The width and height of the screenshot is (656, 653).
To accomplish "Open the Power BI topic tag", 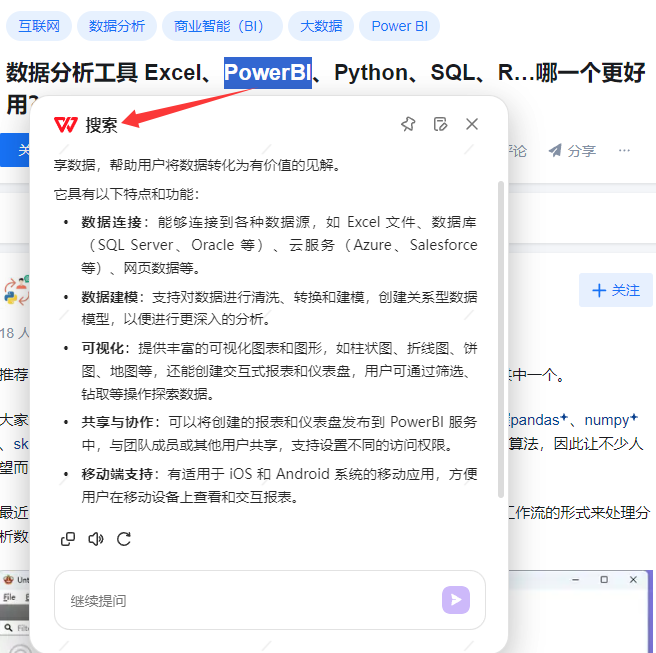I will point(400,26).
